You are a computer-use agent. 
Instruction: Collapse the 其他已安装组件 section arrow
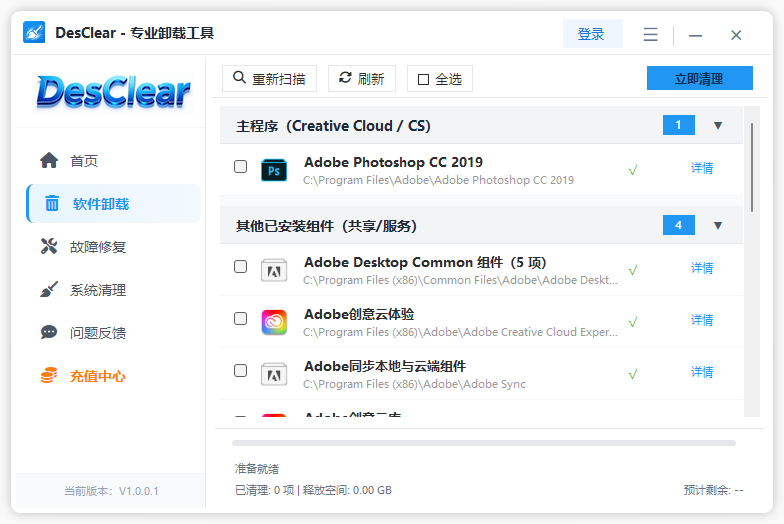(718, 226)
